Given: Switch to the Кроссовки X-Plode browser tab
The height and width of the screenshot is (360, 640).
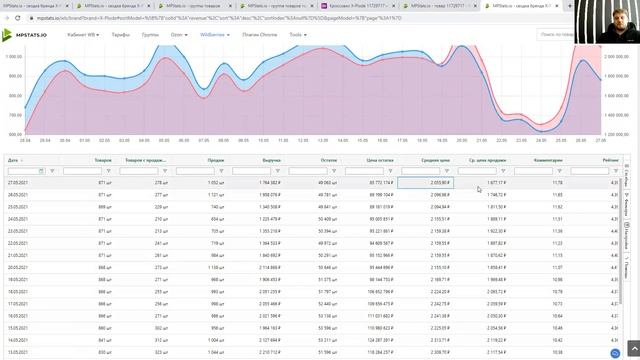Looking at the screenshot, I should click(358, 6).
